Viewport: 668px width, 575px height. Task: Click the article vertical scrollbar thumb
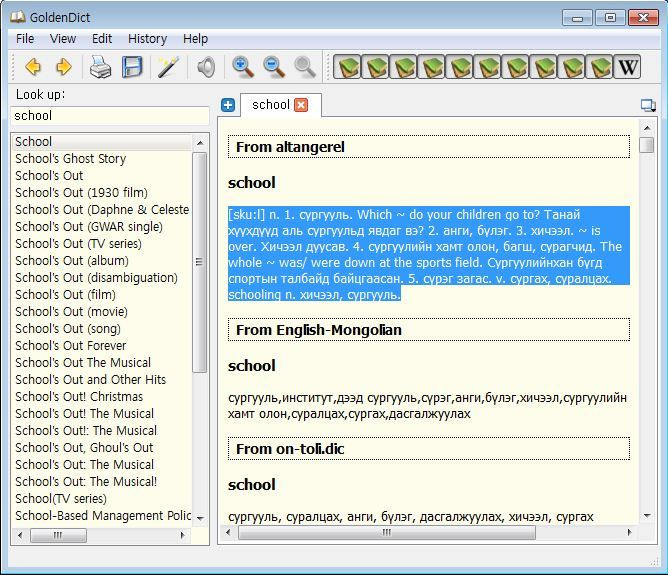click(x=647, y=144)
